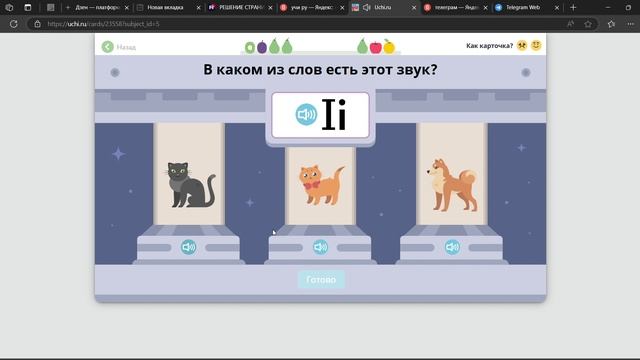The image size is (640, 360).
Task: Open the tab actions menu
Action: 28,7
